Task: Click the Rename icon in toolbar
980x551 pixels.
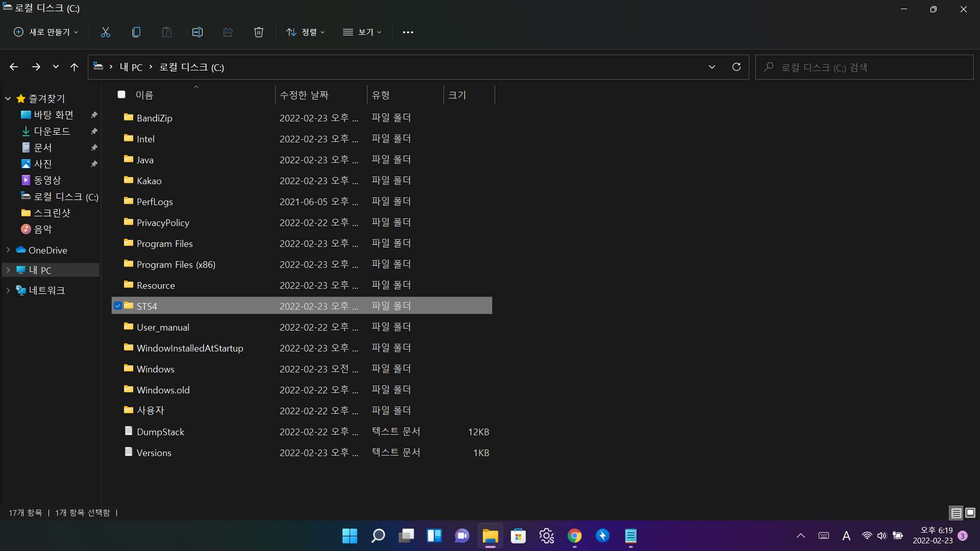Action: click(197, 32)
